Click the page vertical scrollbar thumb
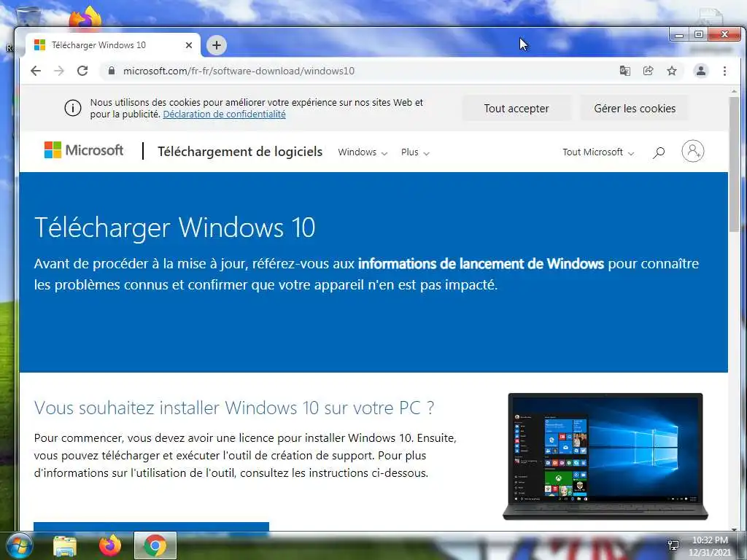This screenshot has height=560, width=747. tap(735, 164)
